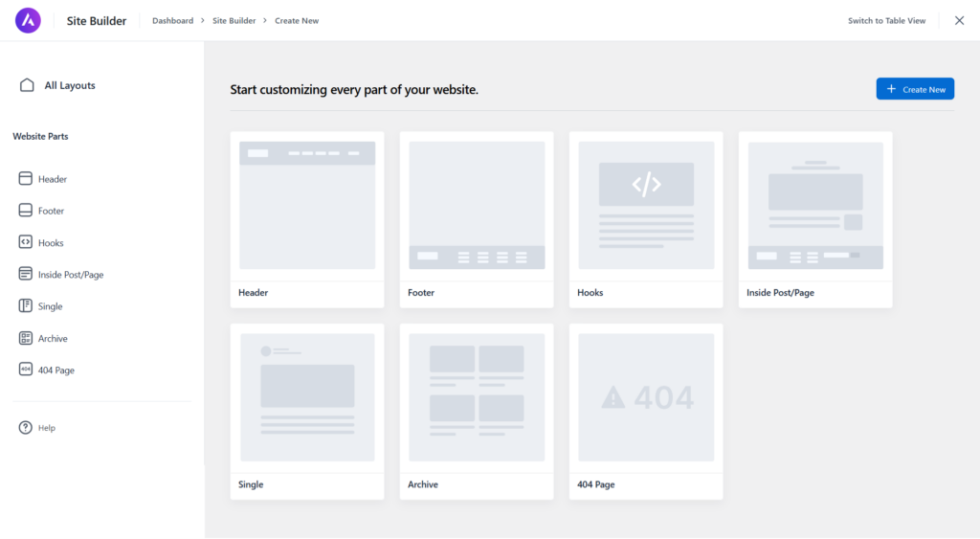This screenshot has height=539, width=980.
Task: Click the Hooks code icon in sidebar
Action: point(25,242)
